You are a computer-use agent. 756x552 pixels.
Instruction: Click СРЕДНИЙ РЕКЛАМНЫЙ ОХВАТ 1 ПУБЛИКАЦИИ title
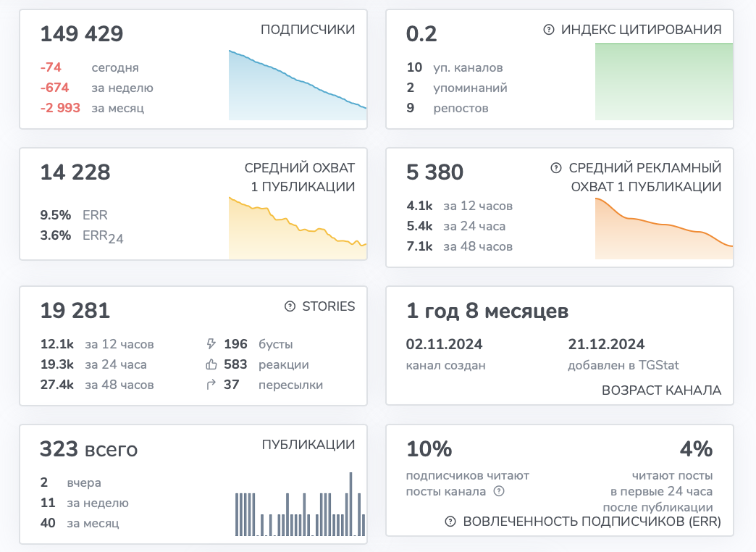tap(645, 177)
